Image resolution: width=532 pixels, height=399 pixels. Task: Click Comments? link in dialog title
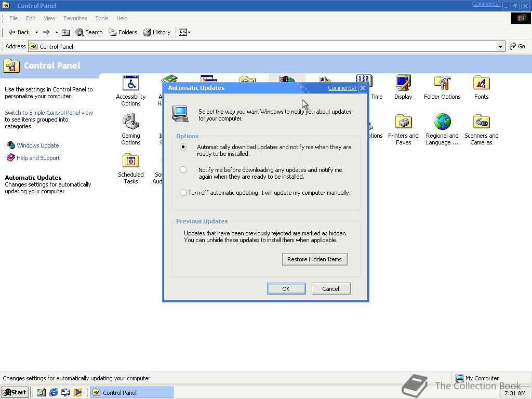tap(342, 88)
